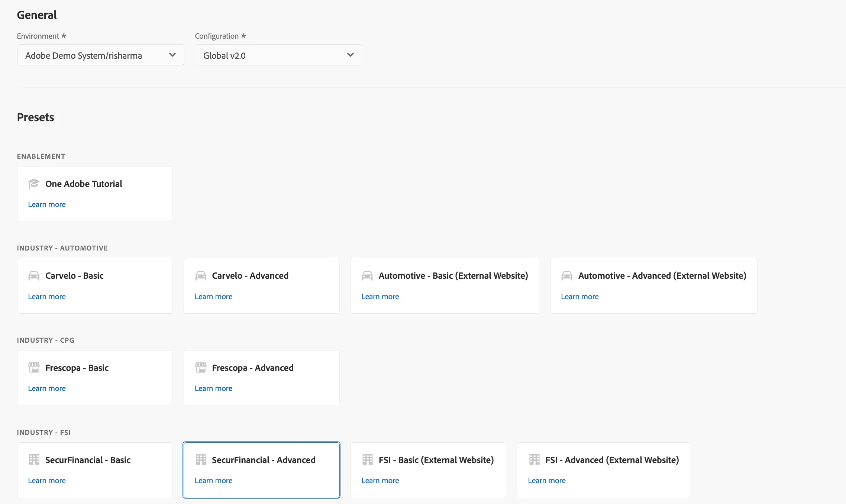Image resolution: width=846 pixels, height=504 pixels.
Task: Choose the Carvelo - Advanced preset title
Action: [x=250, y=276]
